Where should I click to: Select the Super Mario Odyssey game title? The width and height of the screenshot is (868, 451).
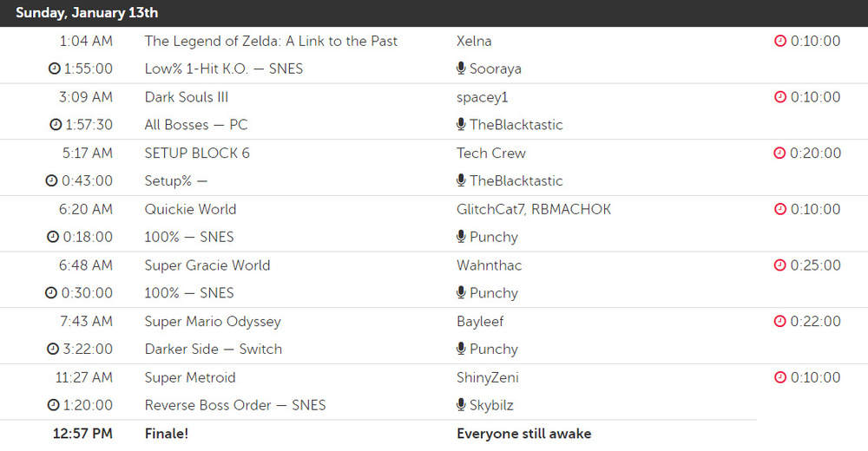click(213, 322)
